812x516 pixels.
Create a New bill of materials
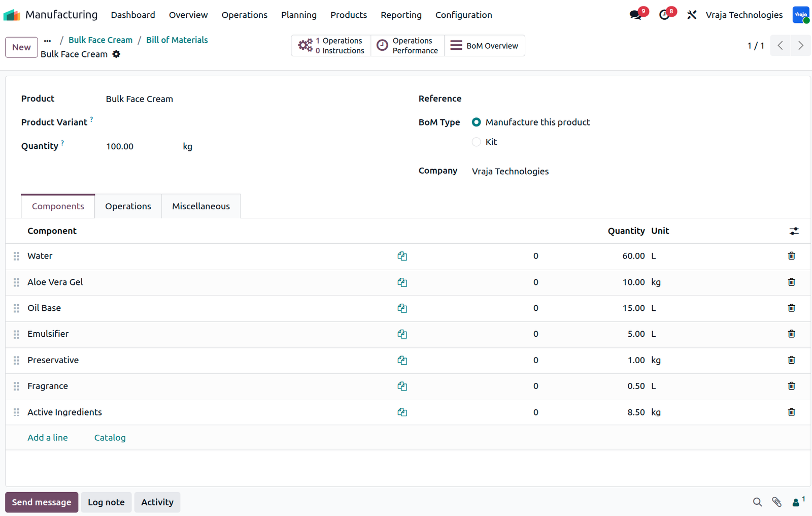click(x=21, y=47)
